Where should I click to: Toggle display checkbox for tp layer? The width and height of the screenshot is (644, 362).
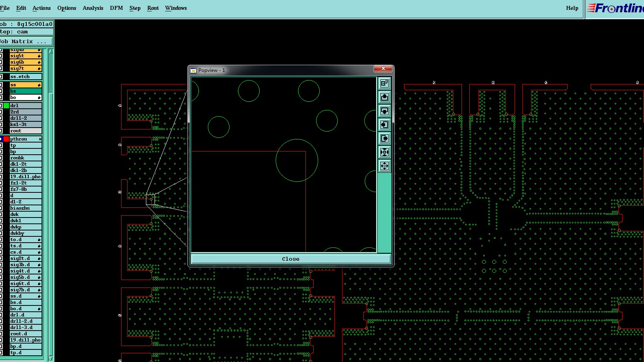(x=1, y=145)
